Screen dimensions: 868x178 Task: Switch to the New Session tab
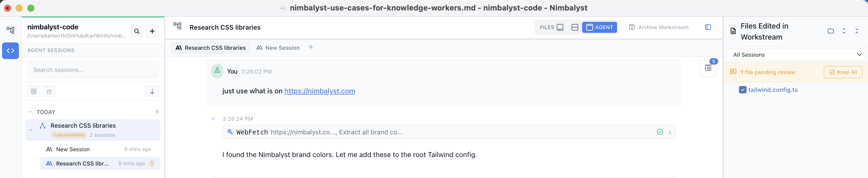278,48
